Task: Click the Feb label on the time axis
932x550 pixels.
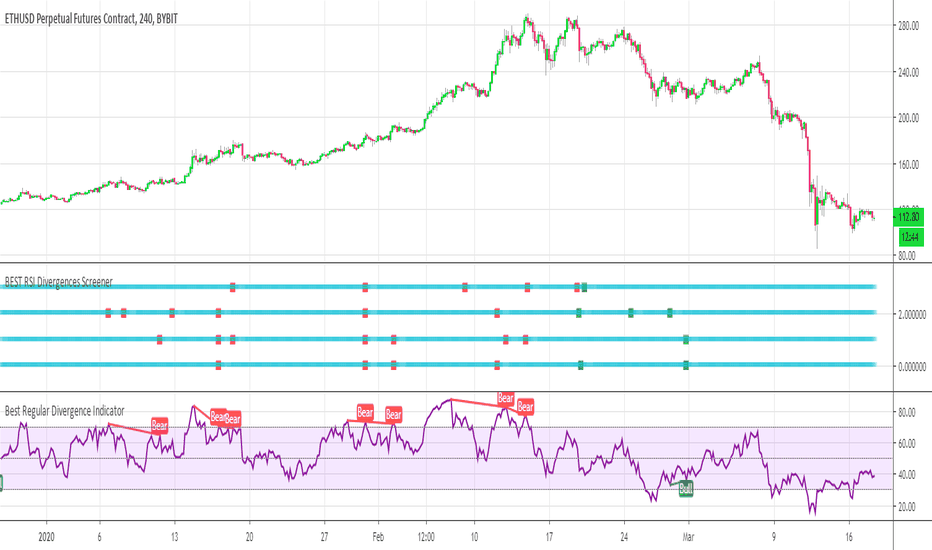Action: pyautogui.click(x=378, y=537)
